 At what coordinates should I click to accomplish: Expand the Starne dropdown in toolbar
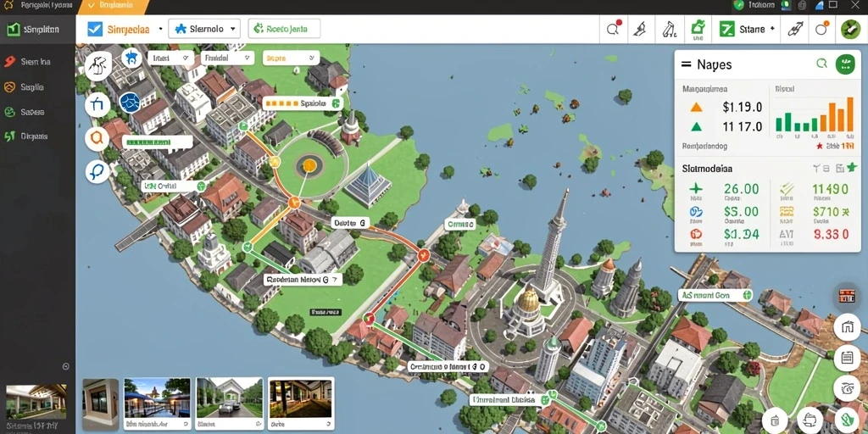pyautogui.click(x=747, y=29)
